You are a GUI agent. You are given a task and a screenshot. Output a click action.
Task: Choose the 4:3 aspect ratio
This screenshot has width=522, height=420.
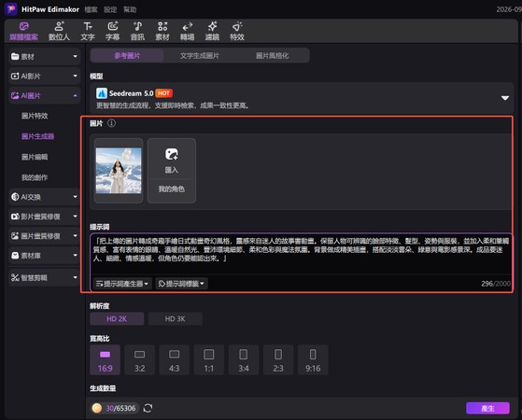[x=174, y=360]
